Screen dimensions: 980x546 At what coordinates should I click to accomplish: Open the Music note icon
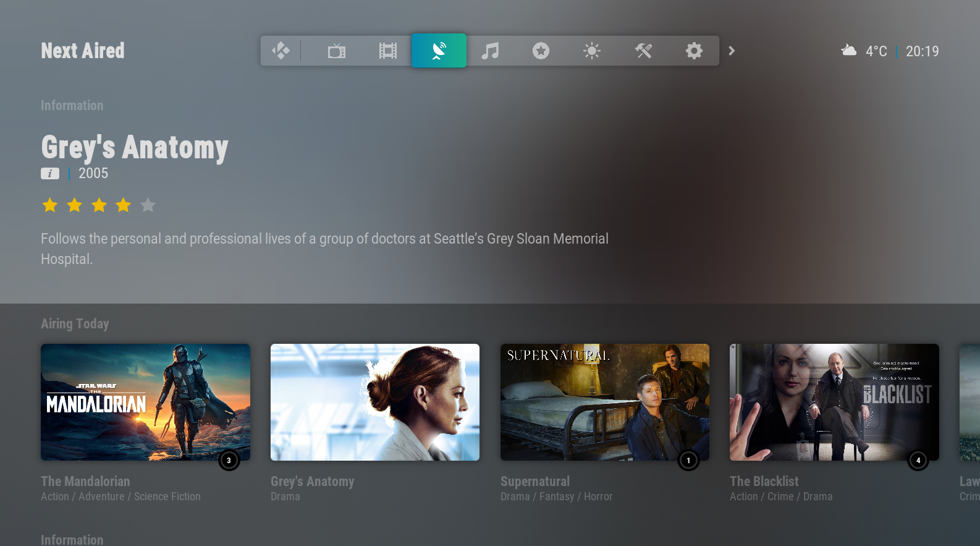(x=490, y=51)
